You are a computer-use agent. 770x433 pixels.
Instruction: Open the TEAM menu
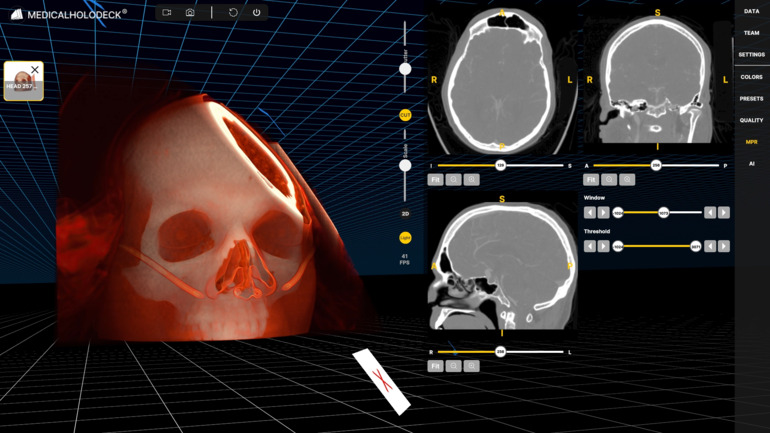(751, 33)
